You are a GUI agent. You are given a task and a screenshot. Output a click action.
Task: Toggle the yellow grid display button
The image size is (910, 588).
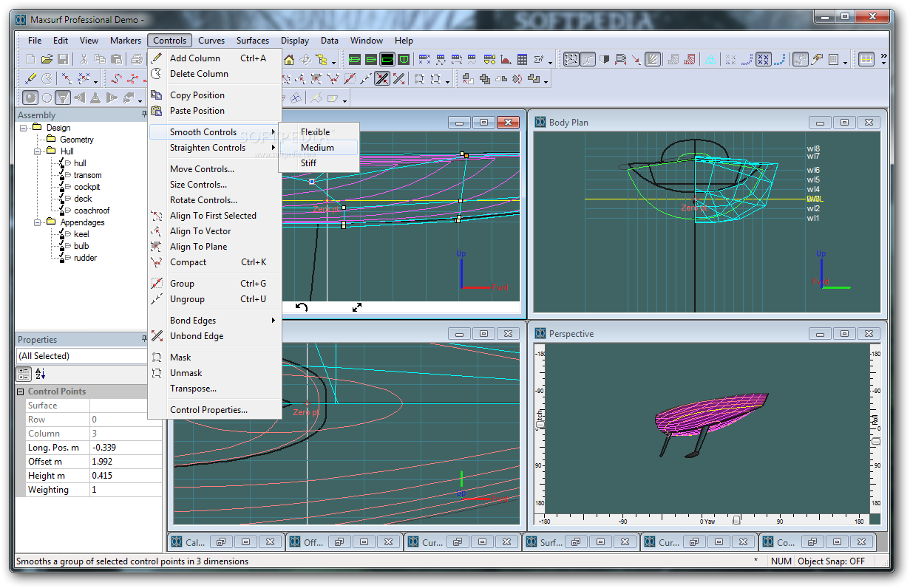tap(866, 60)
